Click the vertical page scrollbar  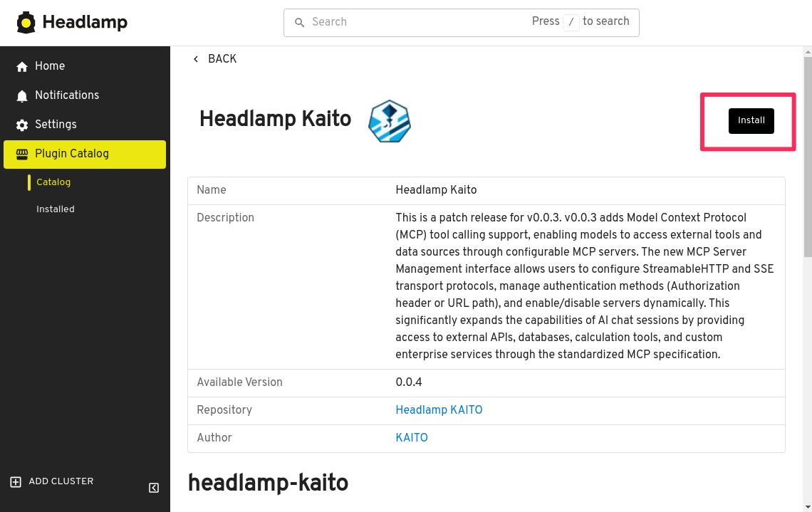[x=807, y=157]
